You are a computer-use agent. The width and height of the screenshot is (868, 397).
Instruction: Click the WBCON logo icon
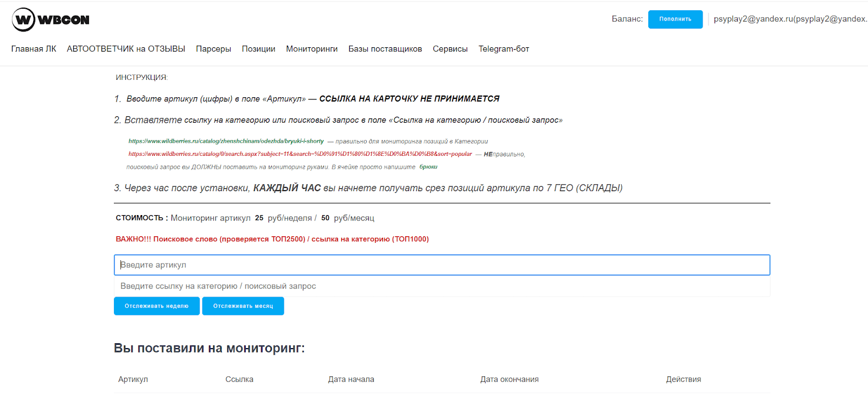pyautogui.click(x=24, y=20)
